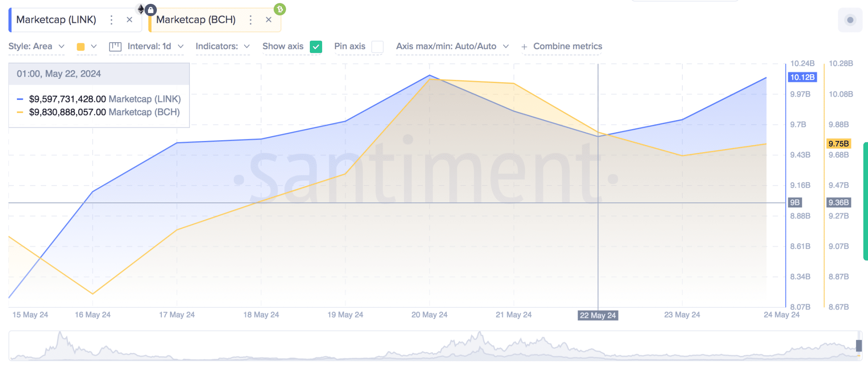
Task: Enable the Pin axis checkbox
Action: click(377, 47)
